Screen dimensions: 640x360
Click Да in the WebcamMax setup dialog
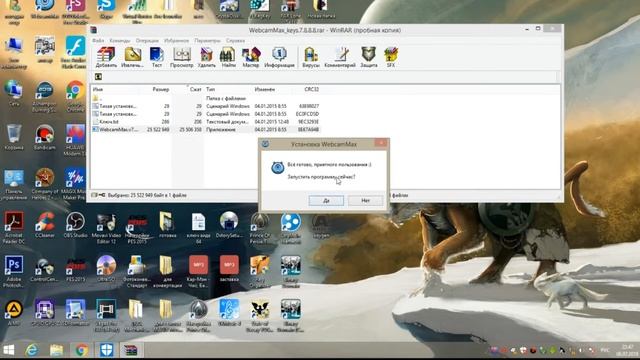[326, 200]
